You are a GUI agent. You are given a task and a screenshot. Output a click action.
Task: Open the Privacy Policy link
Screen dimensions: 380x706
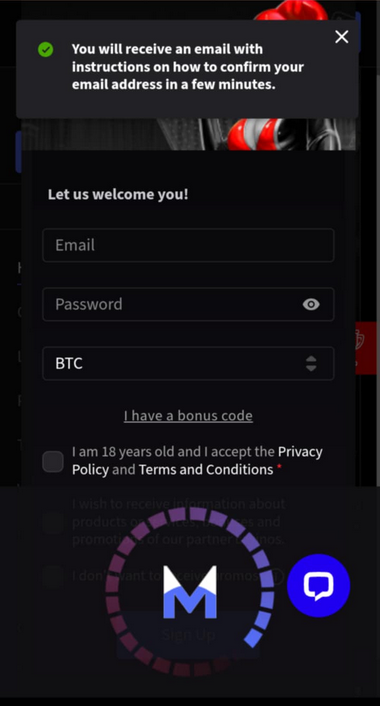(197, 461)
